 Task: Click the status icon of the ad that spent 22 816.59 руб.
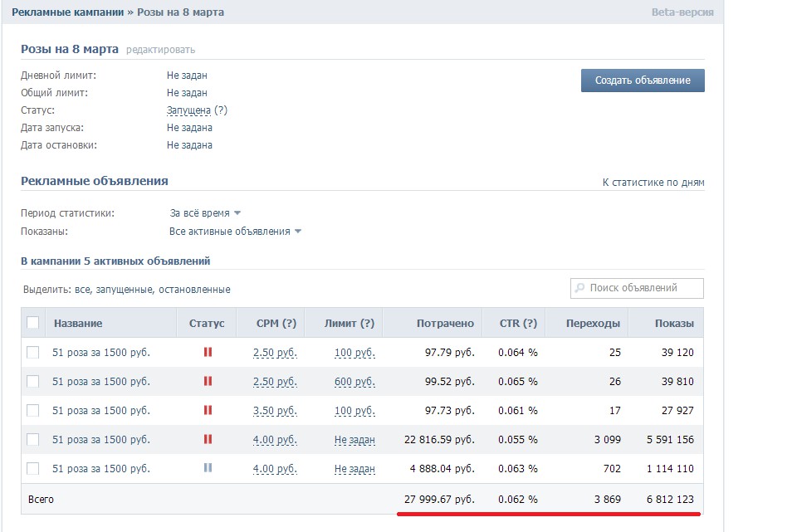coord(208,439)
